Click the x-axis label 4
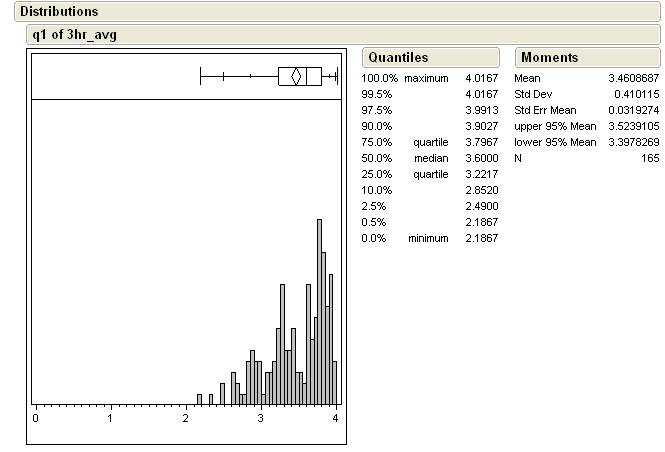Viewport: 665px width, 452px height. tap(336, 419)
